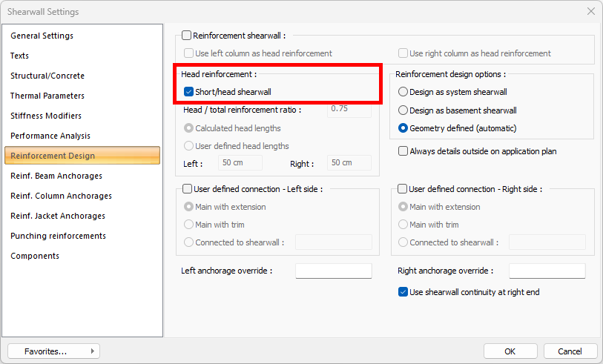Open the Favorites dropdown button
Screen dimensions: 603x364
click(53, 351)
